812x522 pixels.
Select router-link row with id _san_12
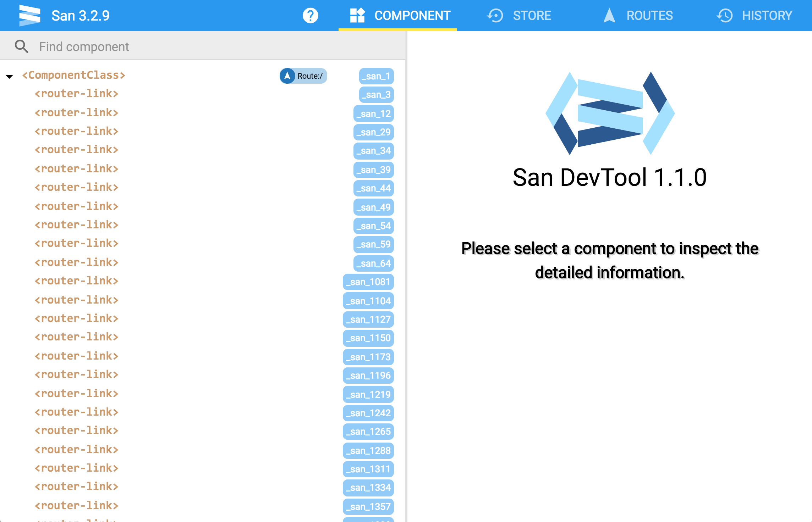[202, 113]
